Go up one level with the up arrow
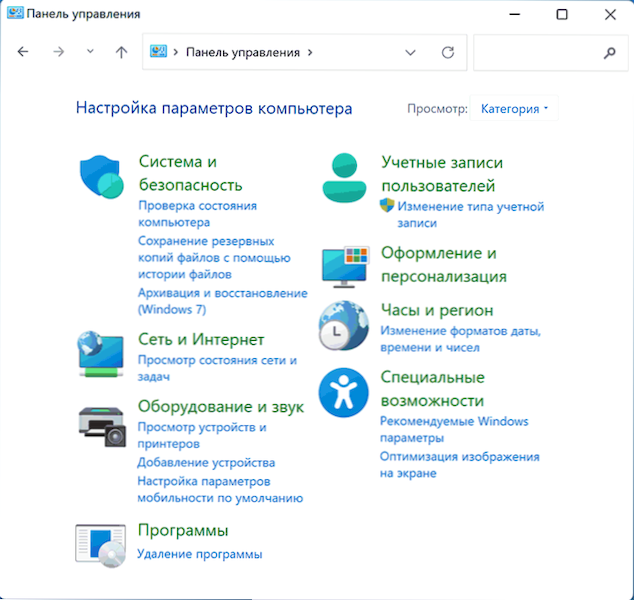 point(121,52)
